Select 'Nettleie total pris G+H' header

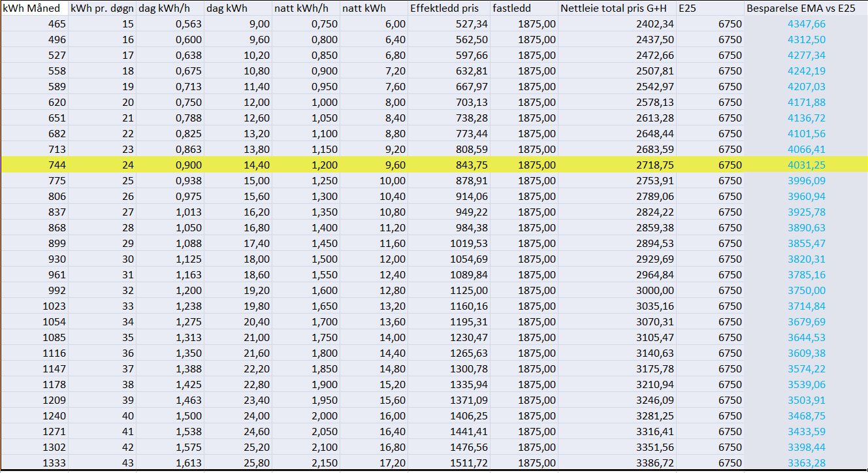[617, 8]
